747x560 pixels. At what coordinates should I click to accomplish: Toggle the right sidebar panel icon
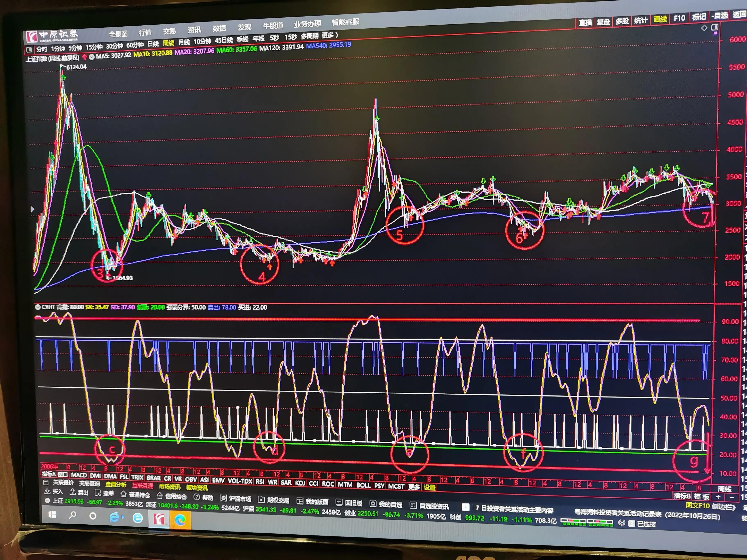tap(715, 27)
